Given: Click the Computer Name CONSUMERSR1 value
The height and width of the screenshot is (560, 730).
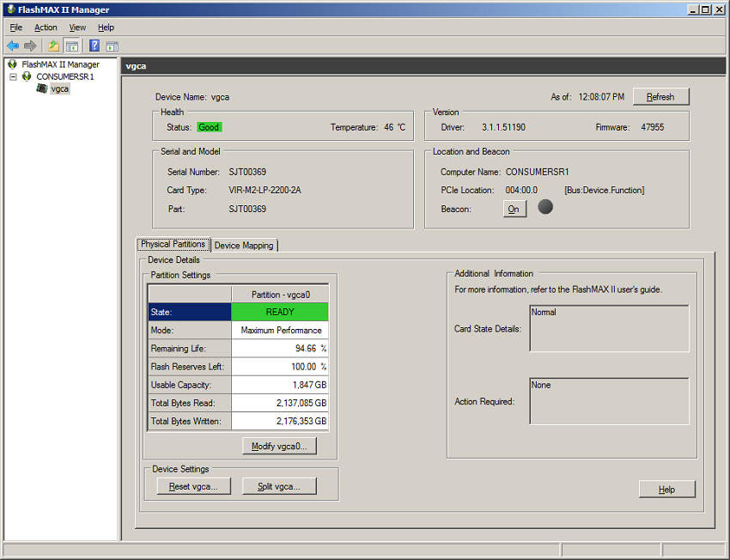Looking at the screenshot, I should coord(538,172).
